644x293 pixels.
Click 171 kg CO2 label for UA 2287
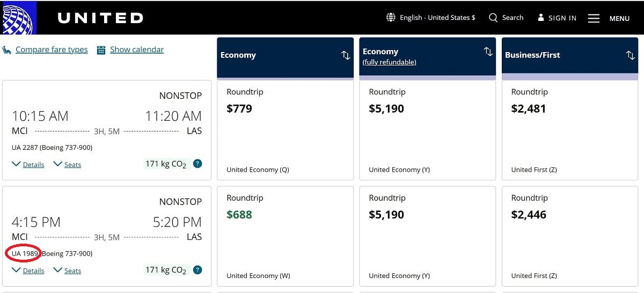point(166,164)
